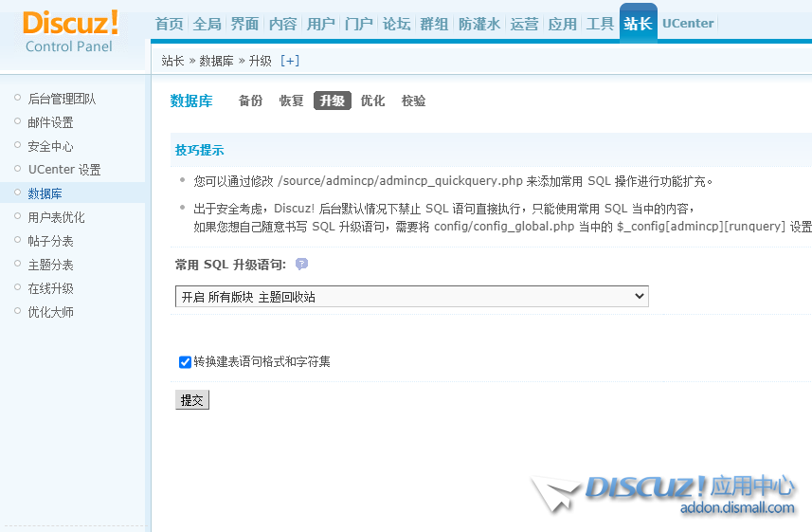This screenshot has height=532, width=812.
Task: Open 后台管理团队 in the sidebar
Action: pos(62,99)
